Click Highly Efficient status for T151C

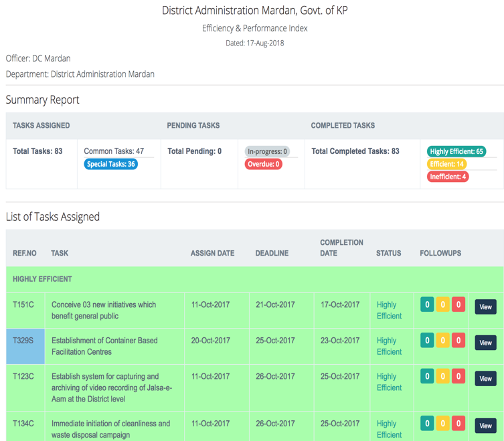point(389,310)
